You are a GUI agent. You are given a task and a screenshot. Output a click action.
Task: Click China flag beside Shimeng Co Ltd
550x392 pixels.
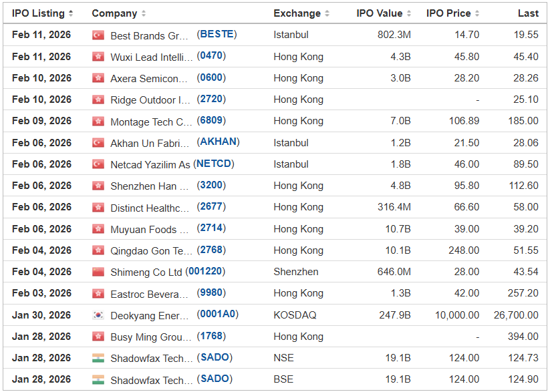(x=98, y=272)
